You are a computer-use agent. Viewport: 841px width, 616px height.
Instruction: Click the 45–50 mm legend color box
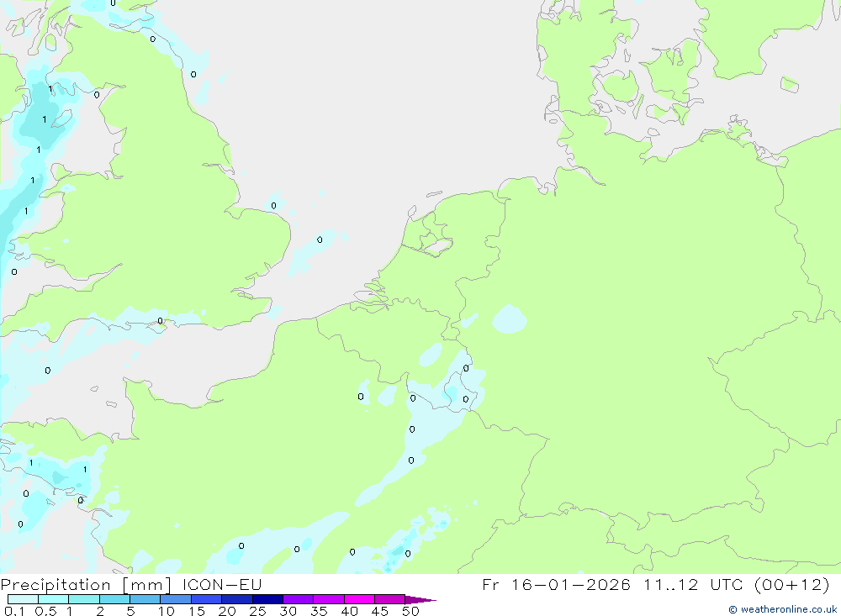pos(390,599)
